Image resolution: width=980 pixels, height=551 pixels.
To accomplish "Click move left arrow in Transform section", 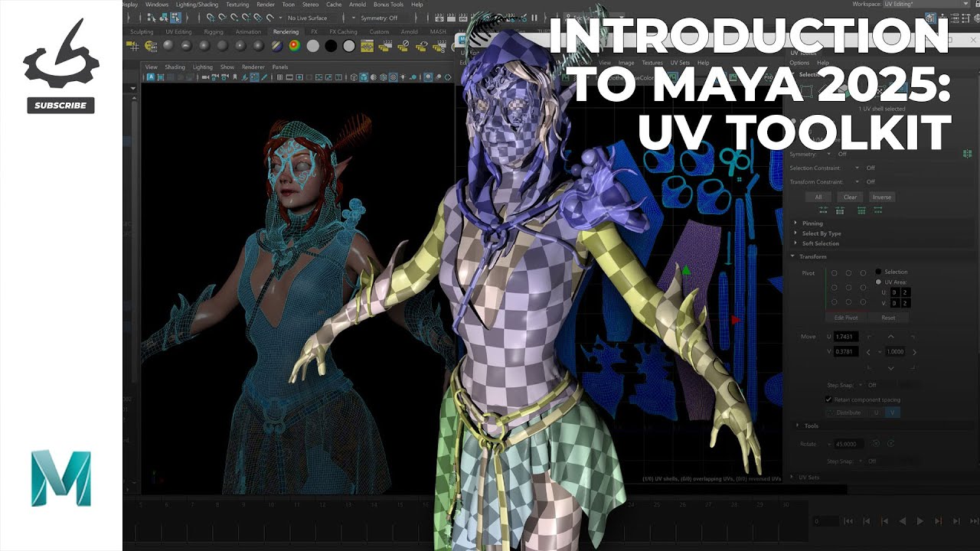I will pos(868,352).
